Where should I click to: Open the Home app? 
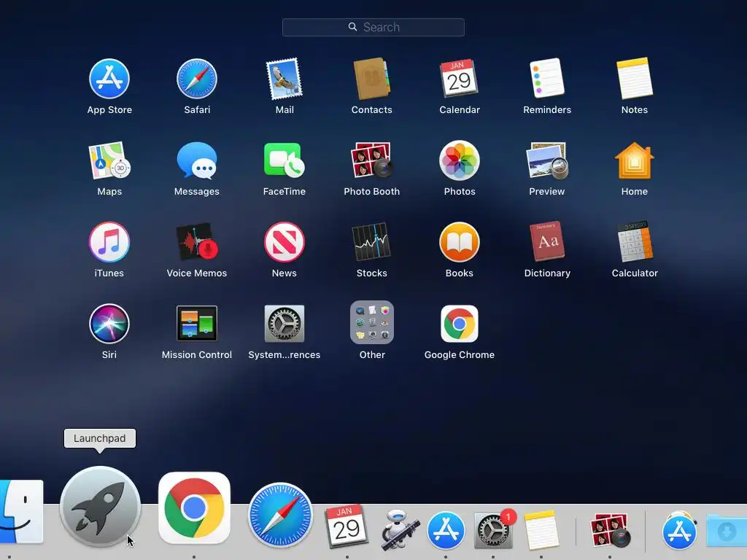635,160
